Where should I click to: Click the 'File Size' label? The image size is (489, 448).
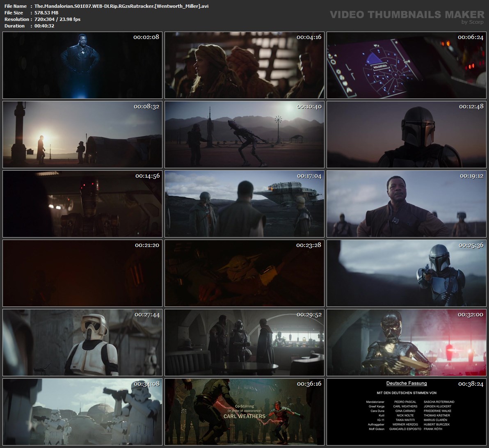pos(14,13)
